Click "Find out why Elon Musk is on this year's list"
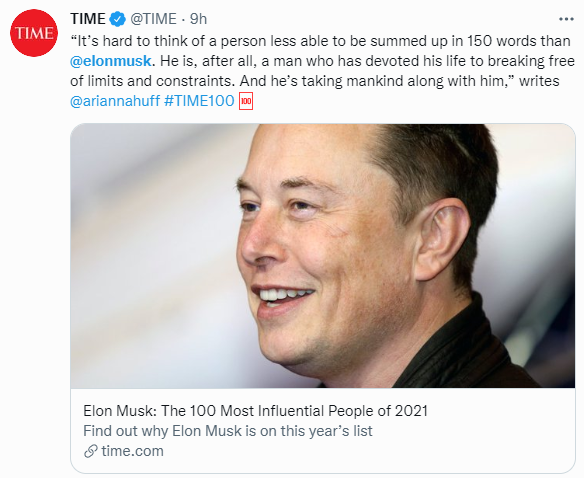This screenshot has width=584, height=478. coord(228,431)
